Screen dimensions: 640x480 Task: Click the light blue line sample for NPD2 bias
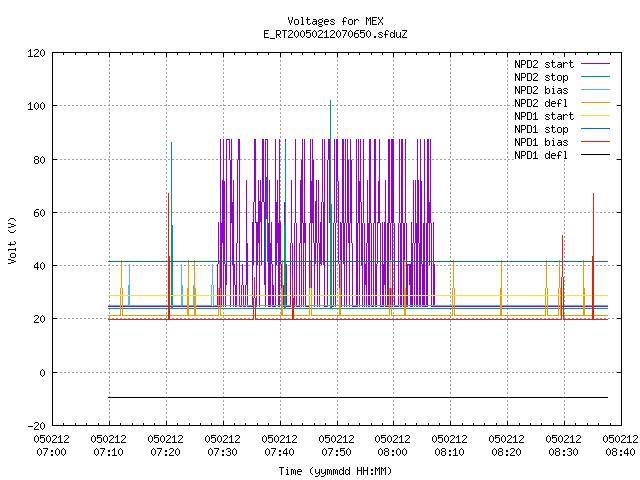(596, 89)
